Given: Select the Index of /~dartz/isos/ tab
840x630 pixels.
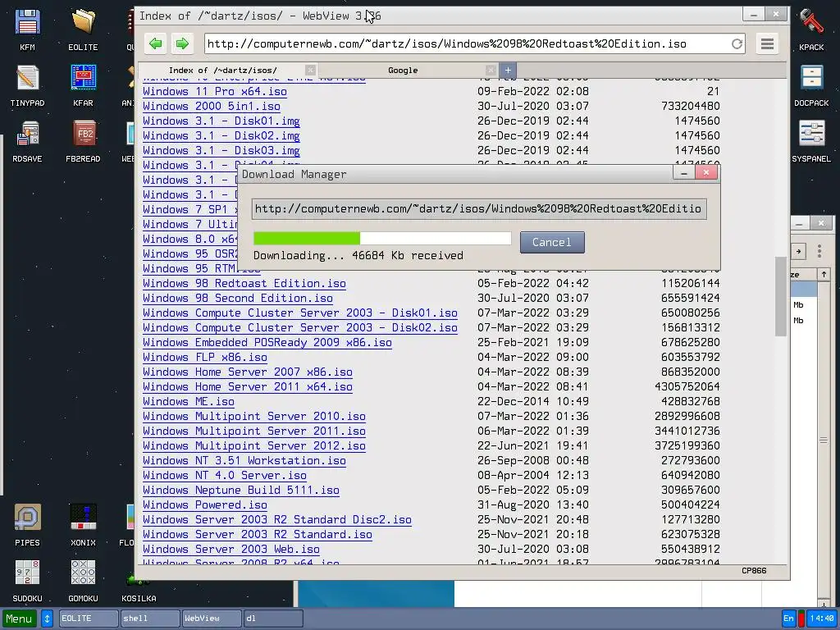Looking at the screenshot, I should (x=222, y=71).
